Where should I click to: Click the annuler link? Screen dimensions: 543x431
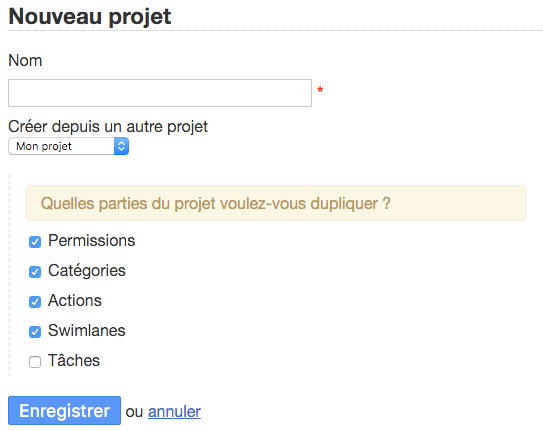click(174, 412)
